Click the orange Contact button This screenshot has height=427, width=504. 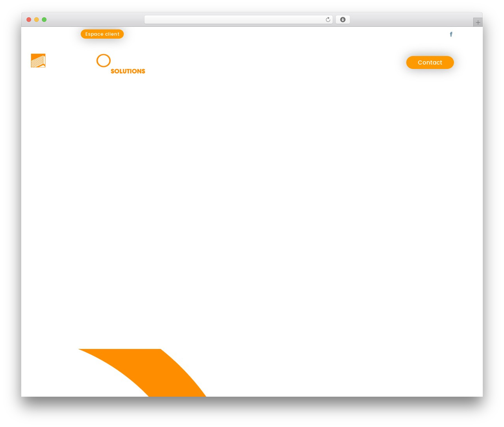(430, 62)
